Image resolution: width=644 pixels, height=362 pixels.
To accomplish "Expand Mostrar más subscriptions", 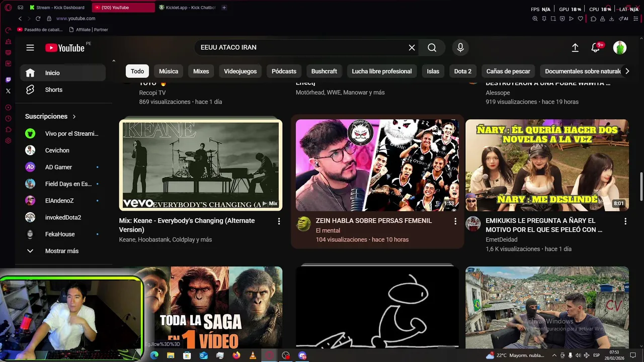I will (63, 251).
